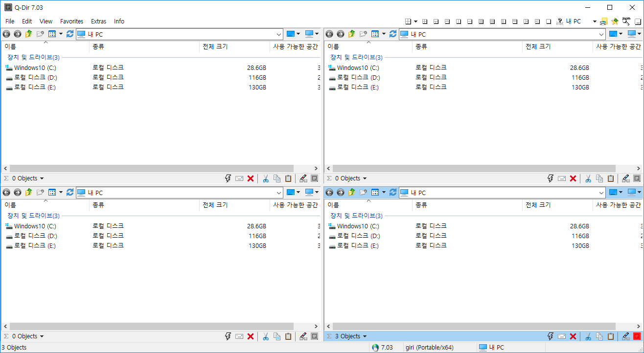Click scroll right arrow in top-right pane

point(639,168)
